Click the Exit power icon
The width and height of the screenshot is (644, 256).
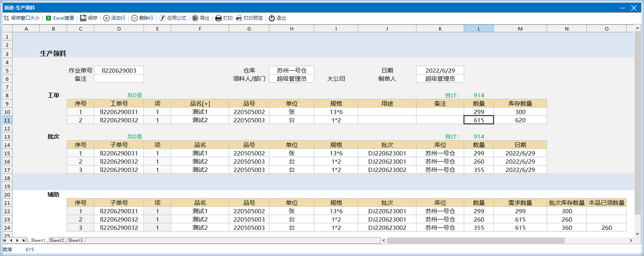tap(272, 18)
